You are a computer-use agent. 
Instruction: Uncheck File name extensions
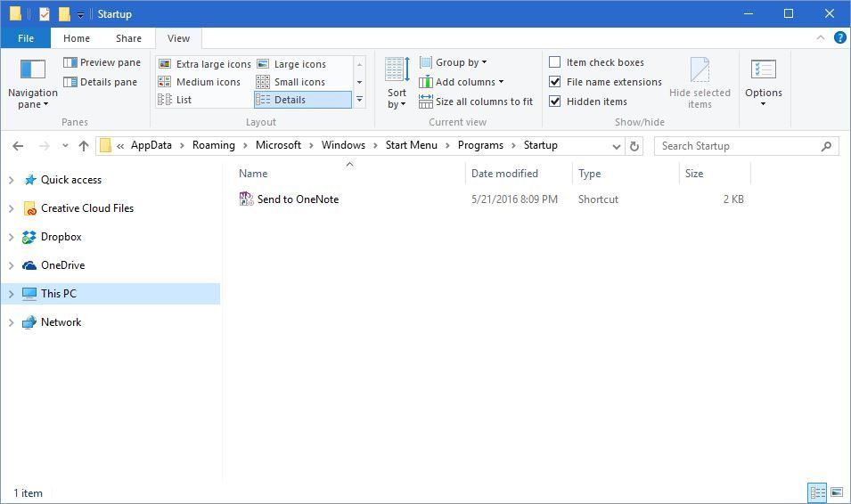(554, 82)
